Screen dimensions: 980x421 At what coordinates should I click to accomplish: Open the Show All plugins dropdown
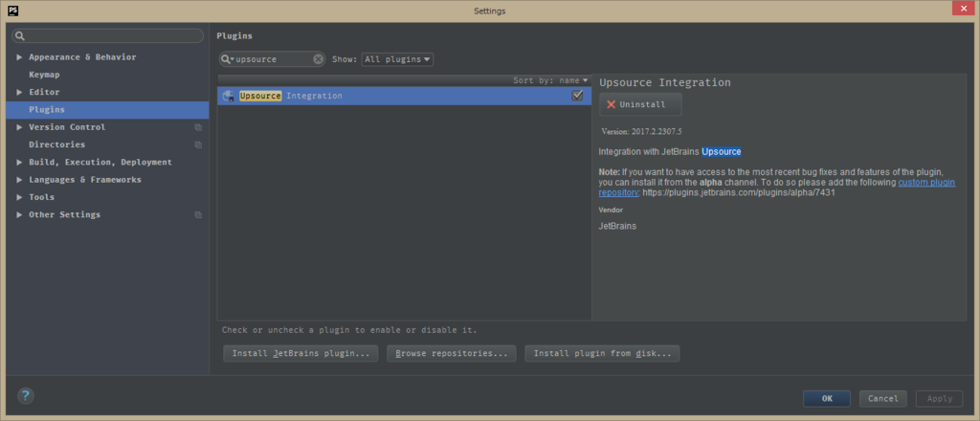[397, 59]
